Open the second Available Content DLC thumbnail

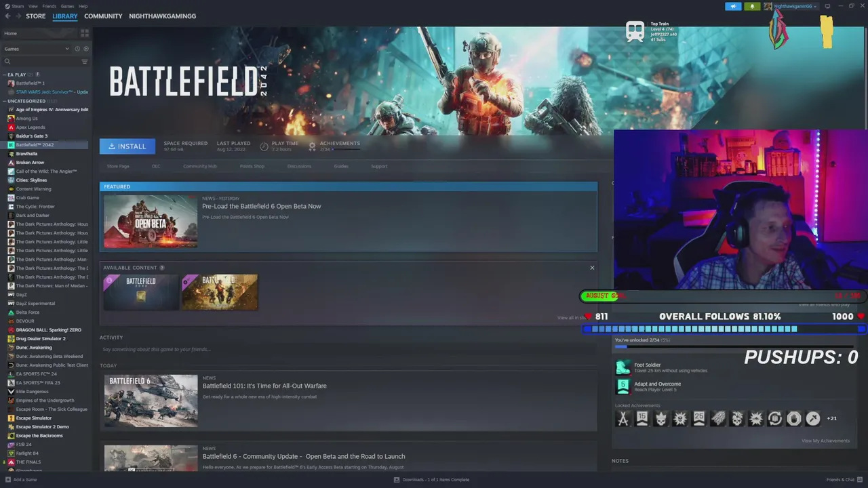[x=220, y=292]
